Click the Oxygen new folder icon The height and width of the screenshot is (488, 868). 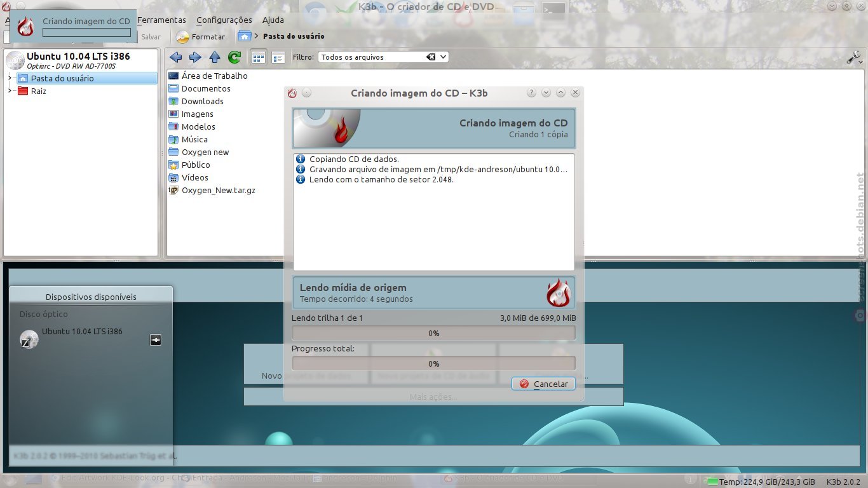(x=173, y=152)
